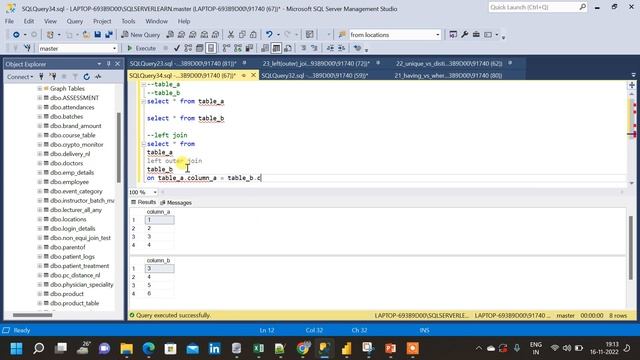This screenshot has width=640, height=360.
Task: Click the Uncomment selected lines icon
Action: 314,48
